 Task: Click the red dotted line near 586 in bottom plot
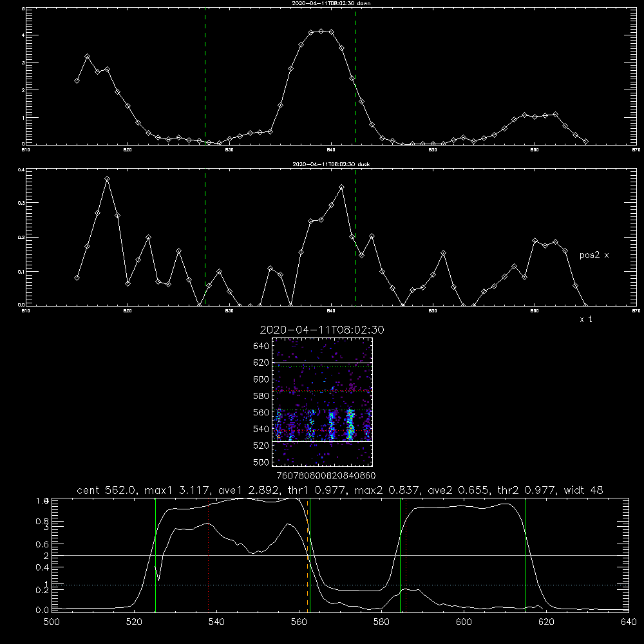pyautogui.click(x=406, y=555)
